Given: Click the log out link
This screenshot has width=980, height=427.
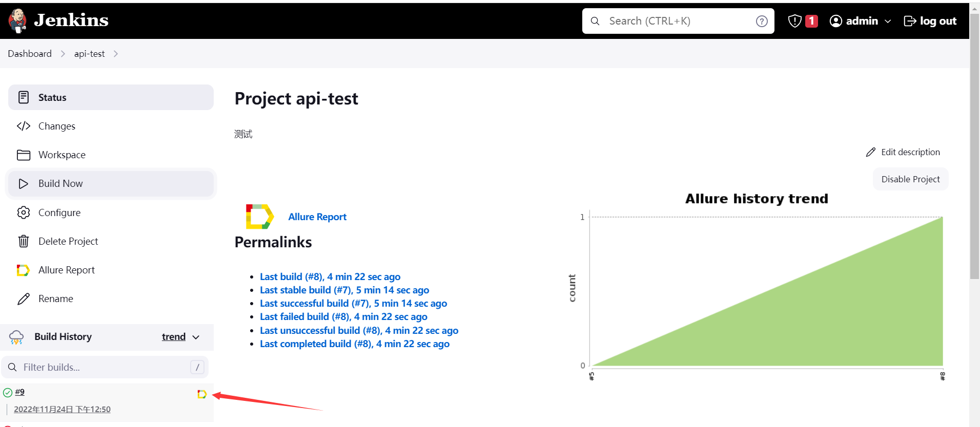Looking at the screenshot, I should point(930,21).
